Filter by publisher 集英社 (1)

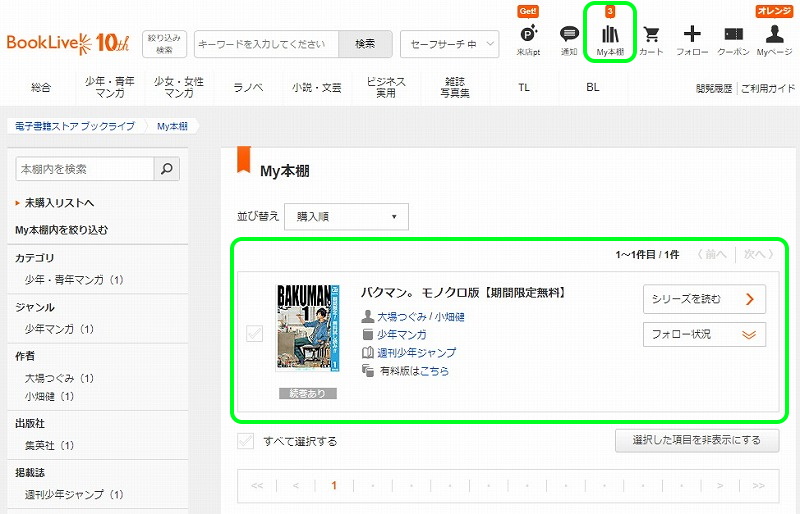49,446
